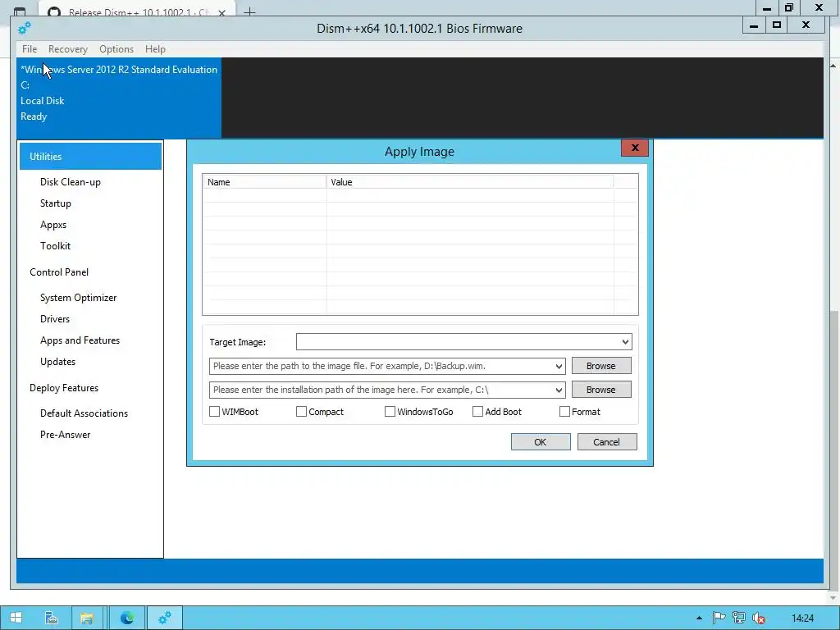This screenshot has width=840, height=630.
Task: Click network status tray icon
Action: pos(739,618)
